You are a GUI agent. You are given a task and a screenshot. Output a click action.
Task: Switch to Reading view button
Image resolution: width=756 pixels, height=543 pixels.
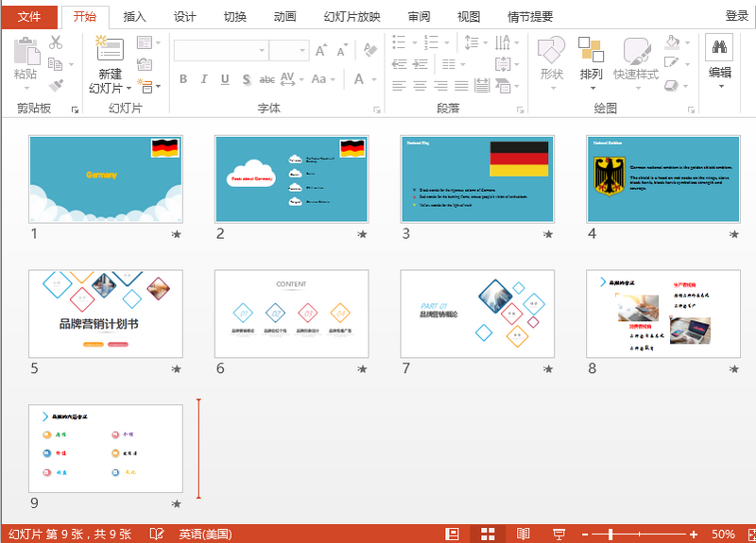(x=524, y=534)
